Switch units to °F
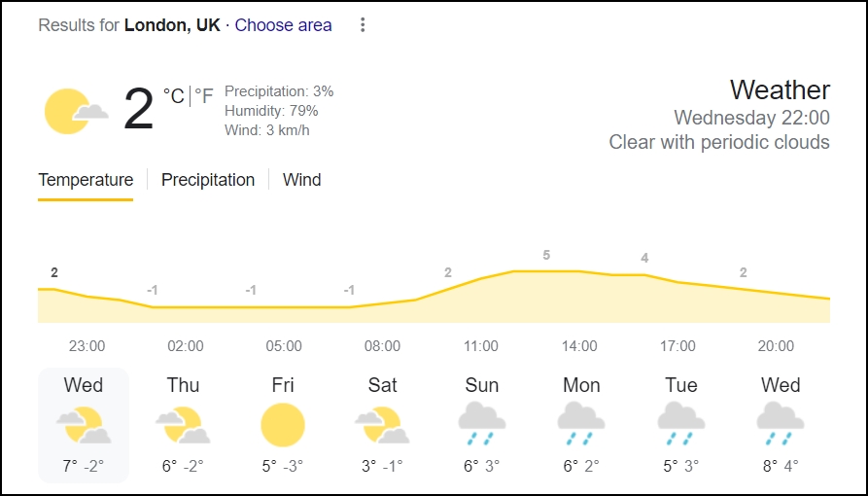Viewport: 868px width, 496px height. coord(204,96)
